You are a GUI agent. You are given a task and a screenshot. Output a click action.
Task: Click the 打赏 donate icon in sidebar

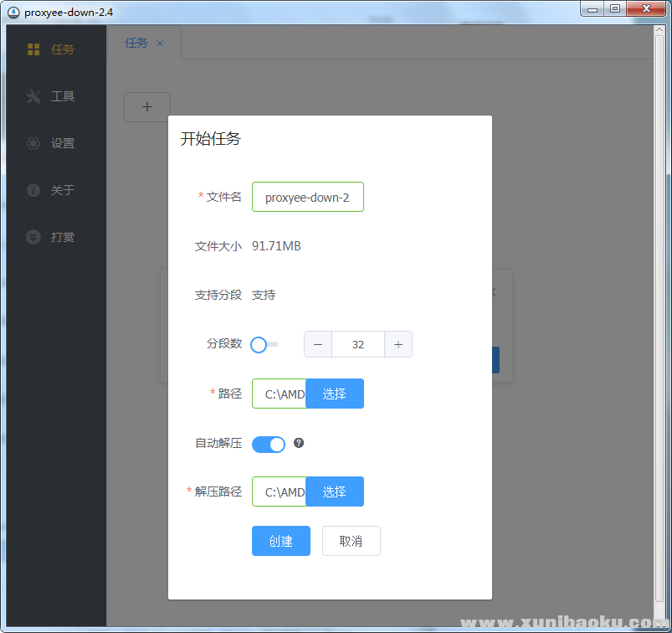(33, 237)
